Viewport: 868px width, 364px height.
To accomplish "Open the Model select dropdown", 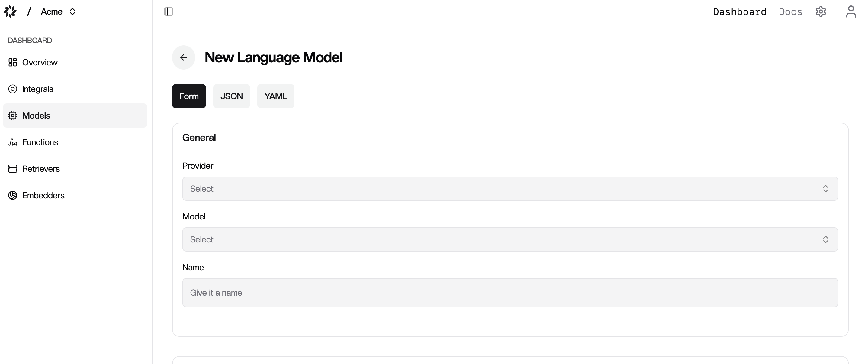I will 510,239.
